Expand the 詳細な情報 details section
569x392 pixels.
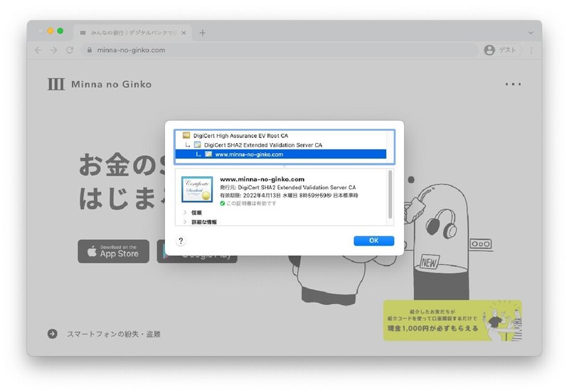click(185, 222)
